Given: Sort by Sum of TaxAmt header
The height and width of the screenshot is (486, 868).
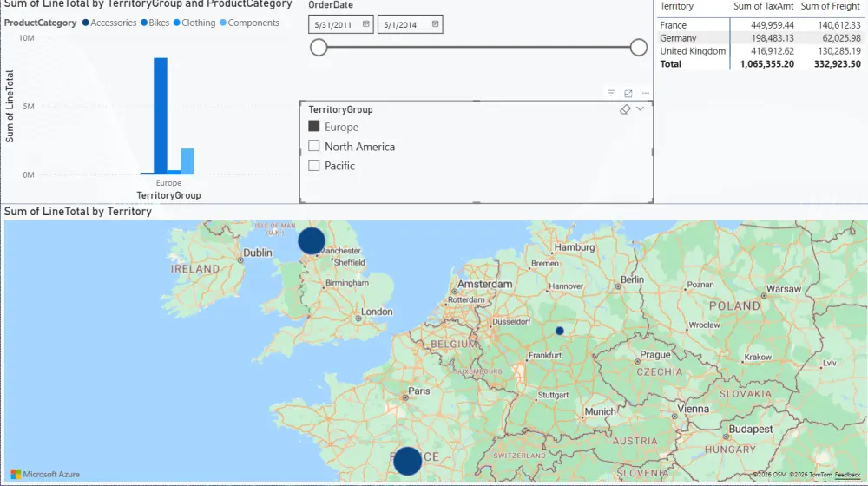Looking at the screenshot, I should click(763, 6).
